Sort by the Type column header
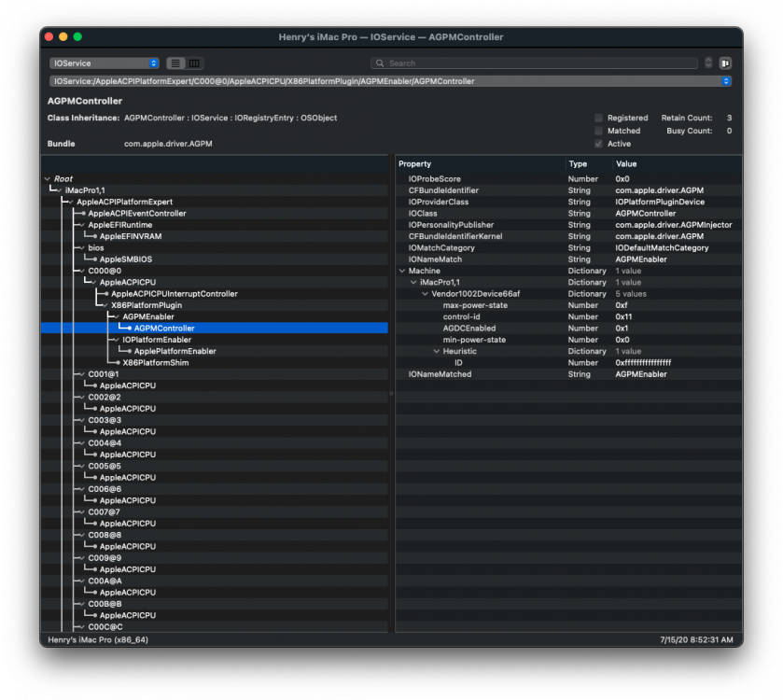The image size is (783, 700). click(x=589, y=163)
